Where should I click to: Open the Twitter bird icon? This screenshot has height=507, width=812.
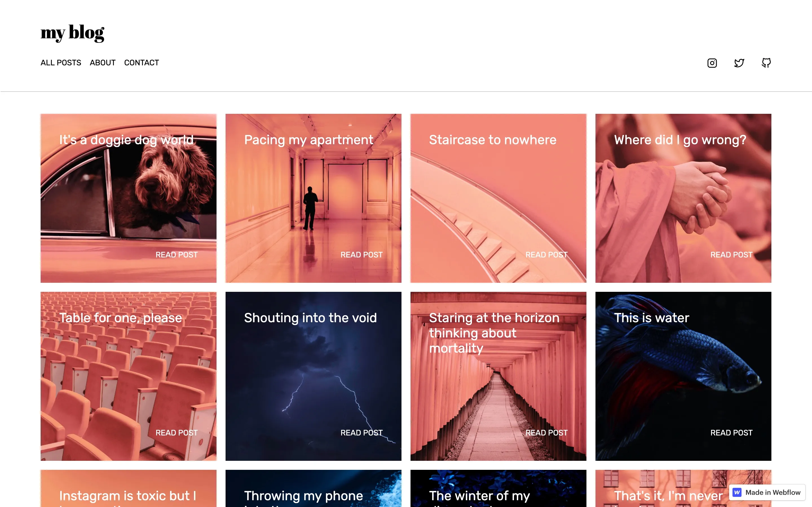coord(739,63)
